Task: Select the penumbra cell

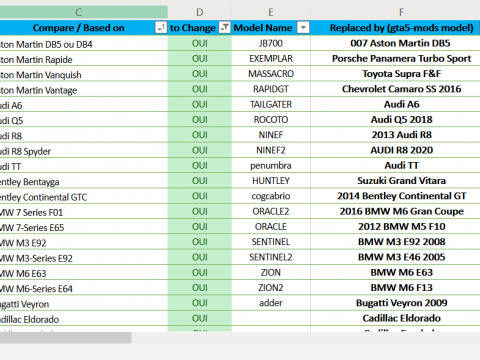Action: [x=271, y=165]
